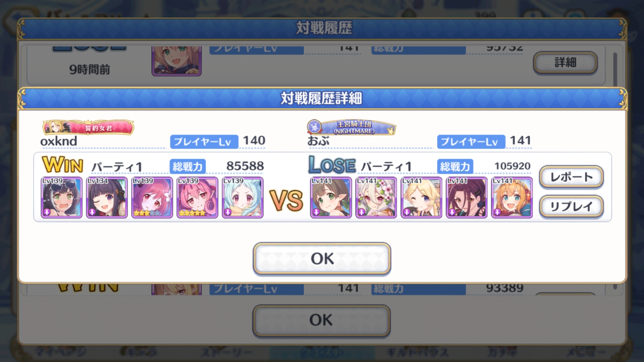Viewport: 644px width, 362px height.
Task: Watch the battle with リプレイ button
Action: [571, 206]
